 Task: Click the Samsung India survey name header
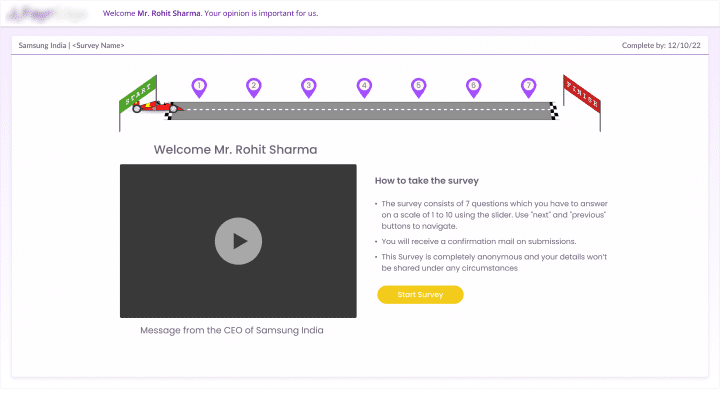[x=72, y=45]
